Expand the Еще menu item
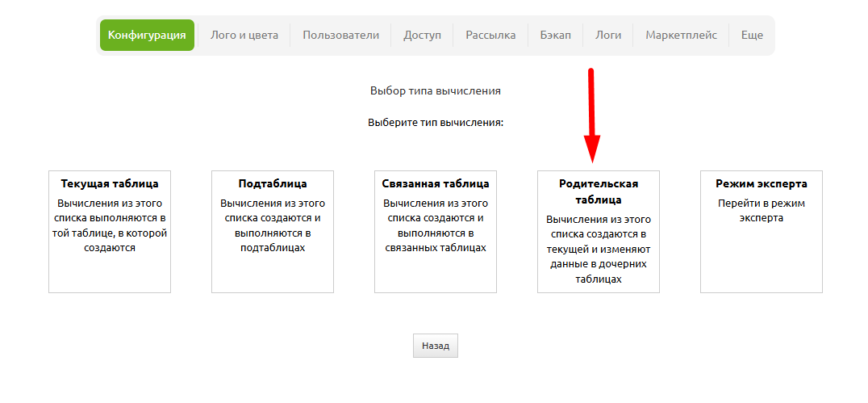The height and width of the screenshot is (403, 868). coord(752,36)
